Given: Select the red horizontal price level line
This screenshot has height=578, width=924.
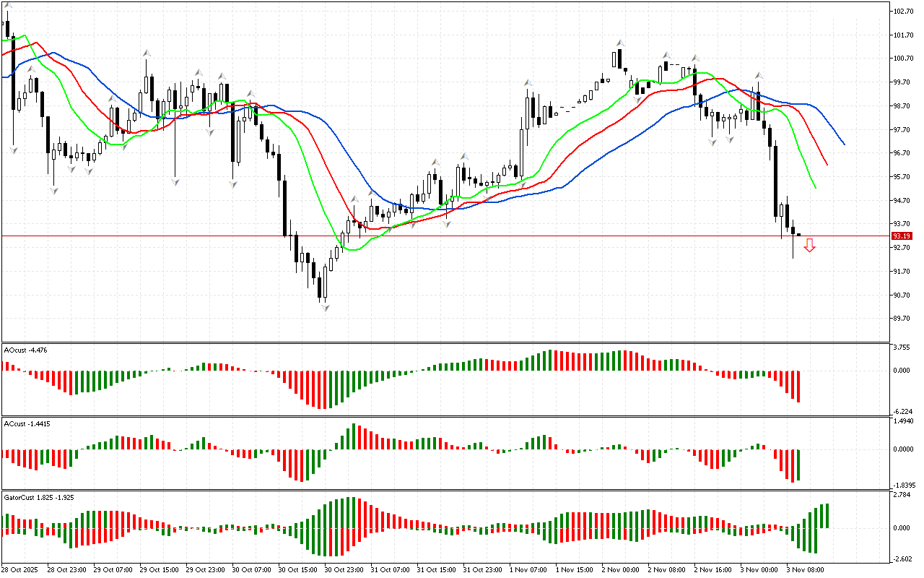Looking at the screenshot, I should [x=433, y=236].
